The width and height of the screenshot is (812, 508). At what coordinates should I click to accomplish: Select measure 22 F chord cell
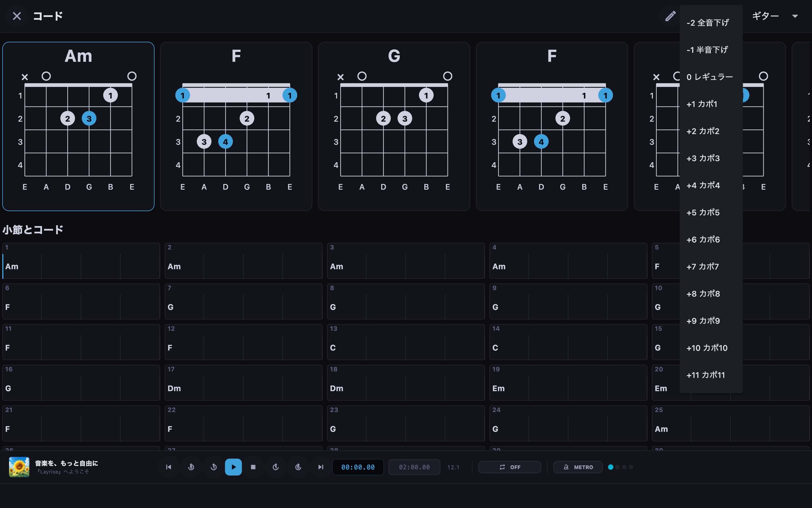point(244,423)
